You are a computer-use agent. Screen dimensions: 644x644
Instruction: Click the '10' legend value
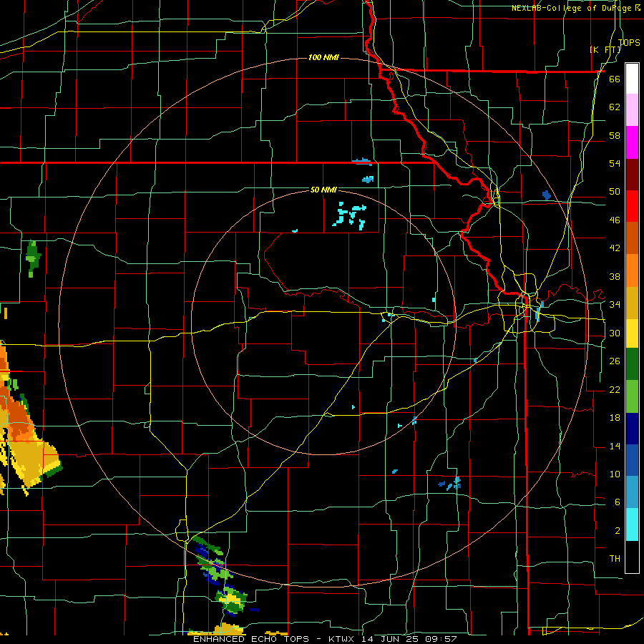pyautogui.click(x=615, y=474)
